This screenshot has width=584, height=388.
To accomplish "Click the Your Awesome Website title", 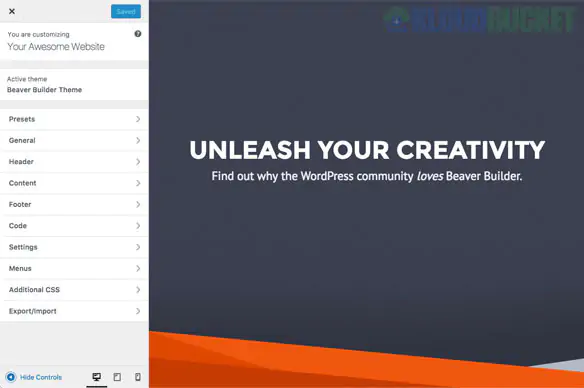I will 56,47.
